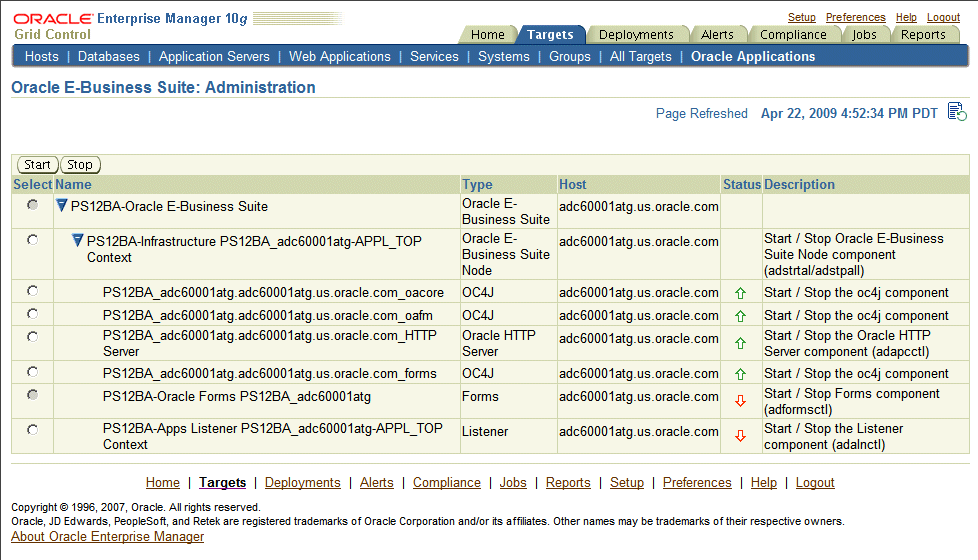Screen dimensions: 978x560
Task: Click the page refresh icon
Action: tap(957, 112)
